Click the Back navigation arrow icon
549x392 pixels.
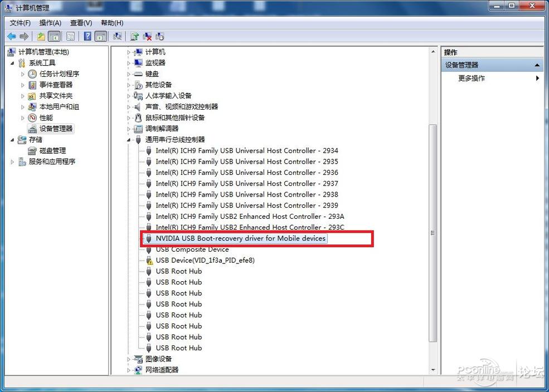[x=11, y=36]
